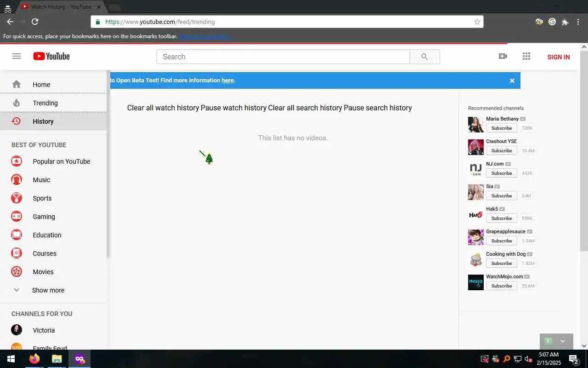Screen dimensions: 588x368
Task: Subscribe to Crashout YSE
Action: tap(501, 151)
